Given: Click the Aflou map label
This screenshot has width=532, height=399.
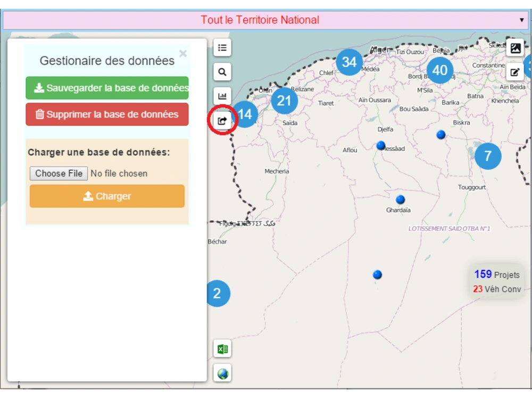Looking at the screenshot, I should (350, 150).
